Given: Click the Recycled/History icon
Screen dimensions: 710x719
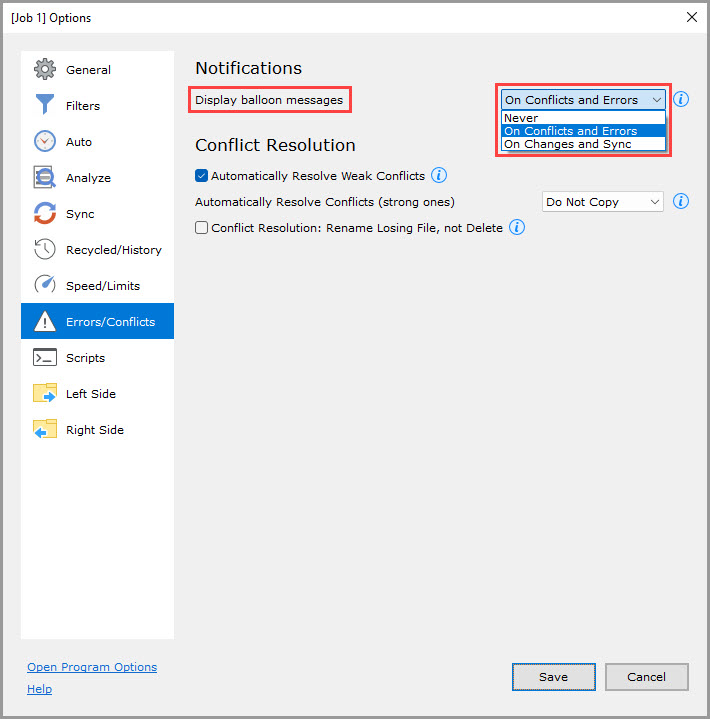Looking at the screenshot, I should (45, 250).
